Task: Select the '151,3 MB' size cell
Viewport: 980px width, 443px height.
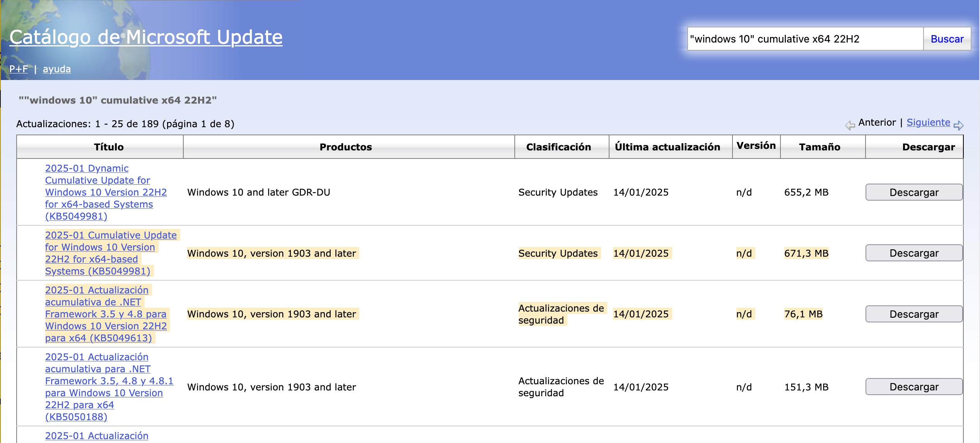Action: tap(806, 387)
